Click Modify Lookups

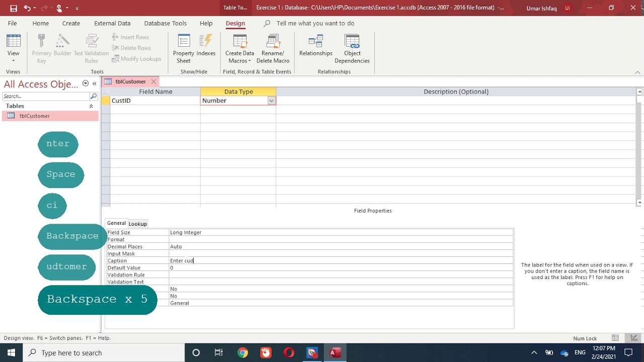click(136, 59)
